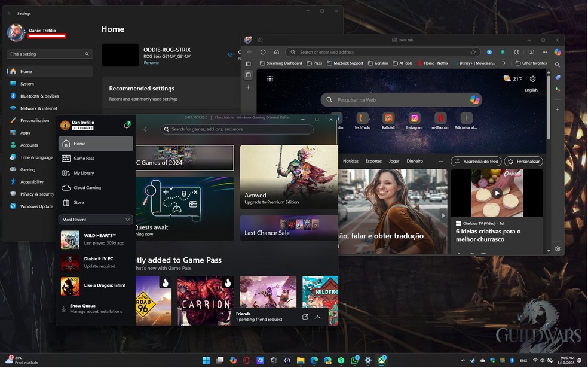The width and height of the screenshot is (588, 368).
Task: Expand the Friends panel chevron
Action: coord(317,317)
